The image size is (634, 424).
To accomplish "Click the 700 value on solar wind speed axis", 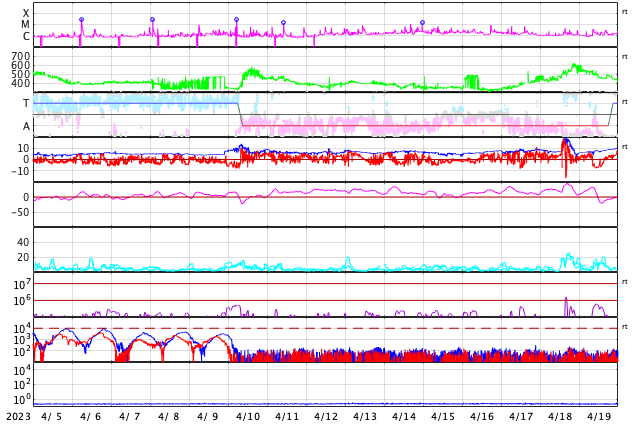I will point(21,56).
